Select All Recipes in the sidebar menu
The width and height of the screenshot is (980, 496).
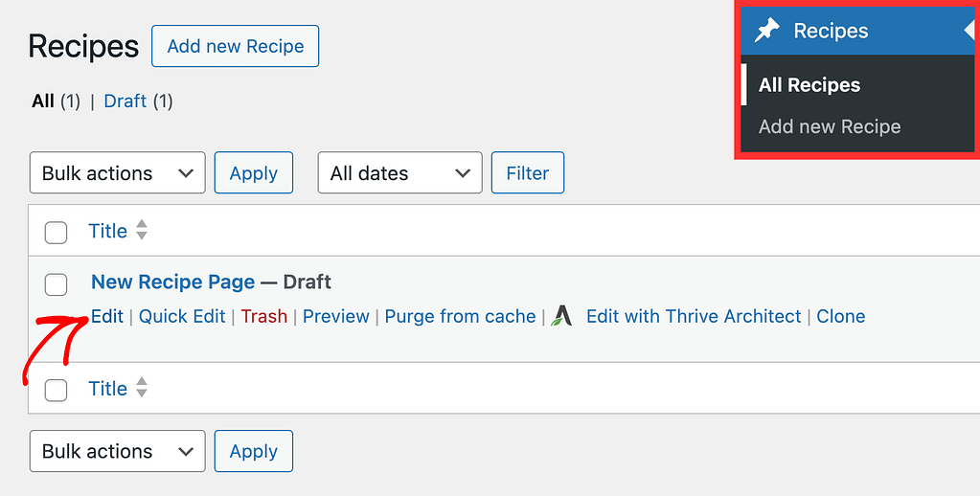pyautogui.click(x=809, y=85)
